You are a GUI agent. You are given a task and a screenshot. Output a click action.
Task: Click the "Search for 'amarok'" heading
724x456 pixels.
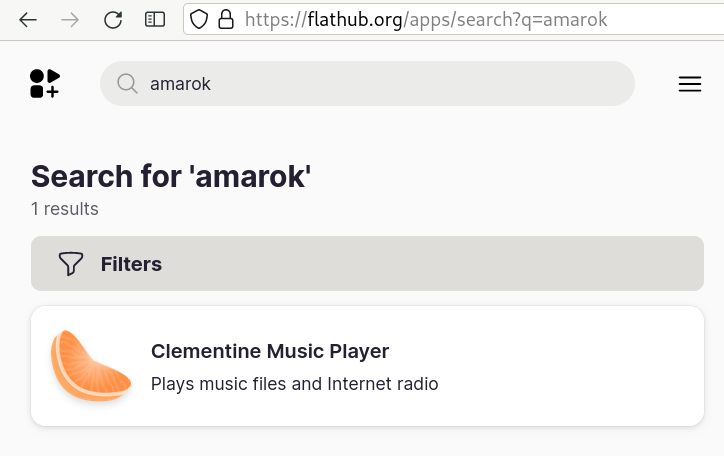coord(171,176)
